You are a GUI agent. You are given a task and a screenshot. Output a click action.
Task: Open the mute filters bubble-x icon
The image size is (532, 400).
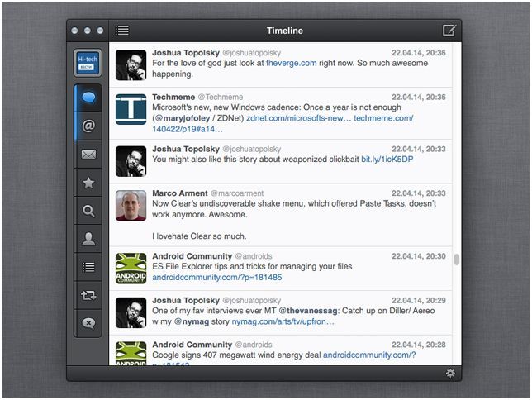click(88, 323)
